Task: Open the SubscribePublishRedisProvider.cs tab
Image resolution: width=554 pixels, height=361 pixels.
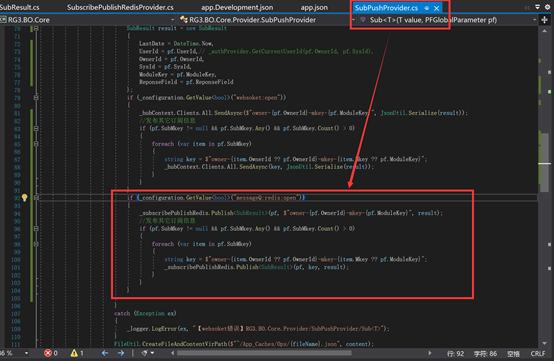Action: 120,7
